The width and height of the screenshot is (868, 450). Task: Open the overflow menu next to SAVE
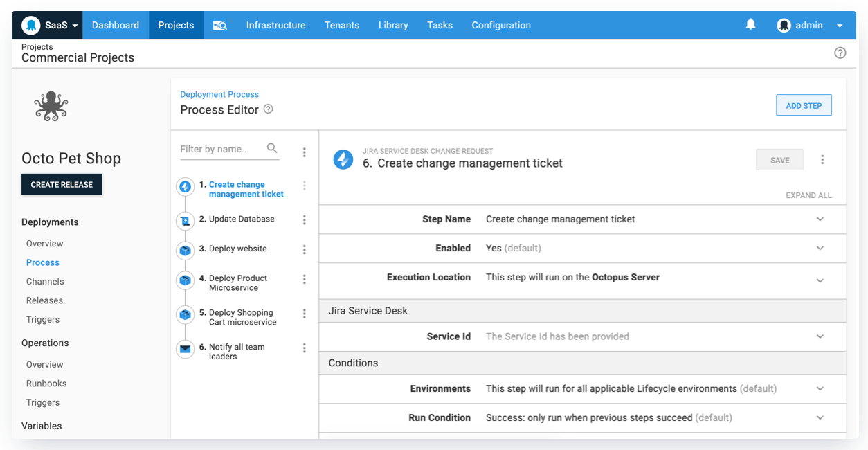822,160
